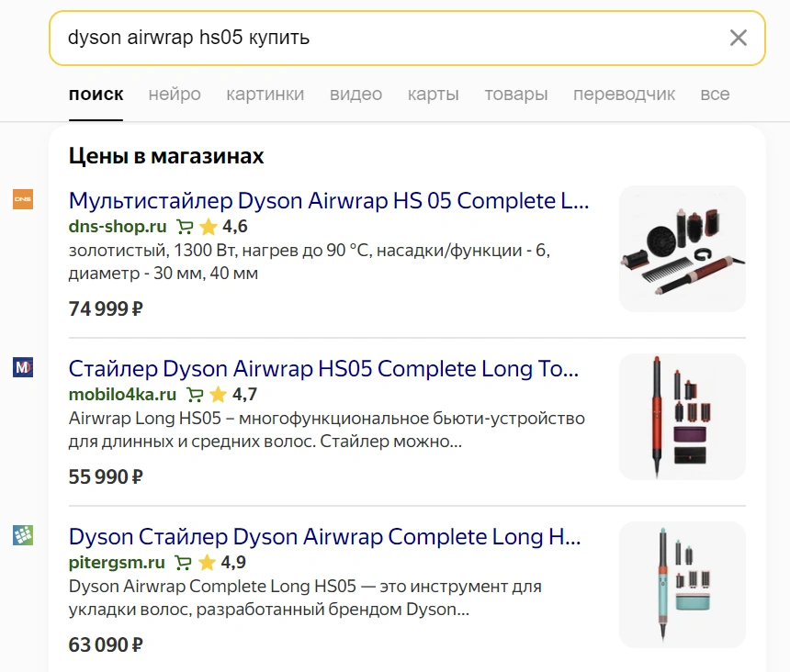Open the видео search tab
The image size is (790, 672).
coord(355,94)
